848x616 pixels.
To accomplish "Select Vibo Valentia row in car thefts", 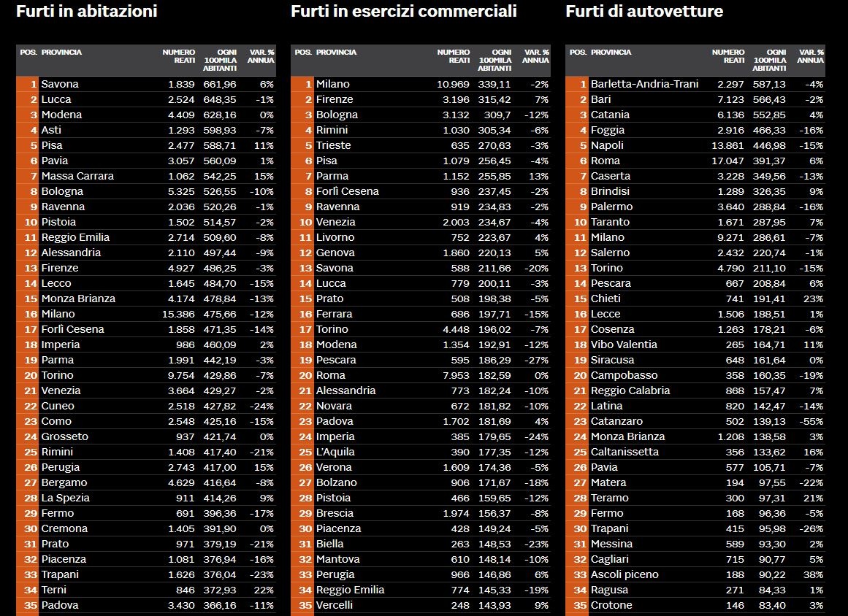I will pyautogui.click(x=695, y=344).
